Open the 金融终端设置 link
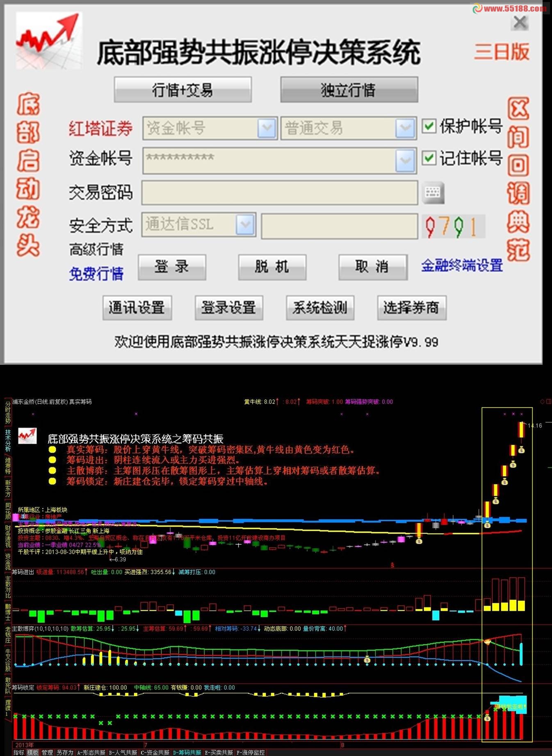552x756 pixels. coord(462,266)
